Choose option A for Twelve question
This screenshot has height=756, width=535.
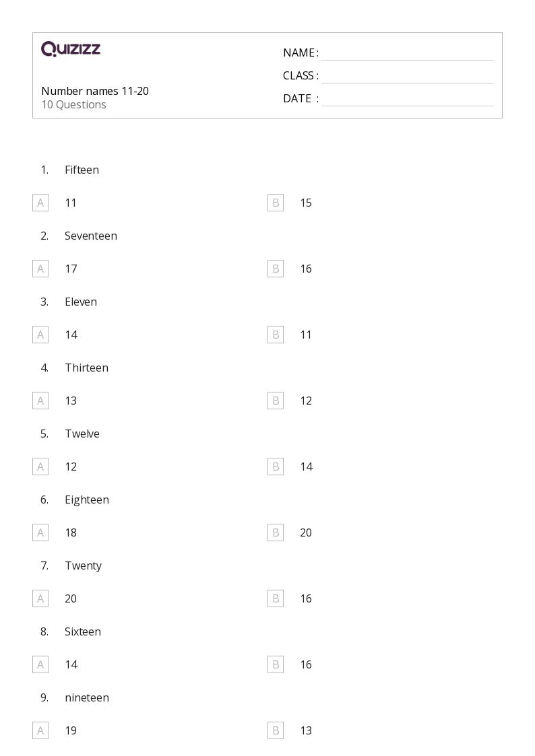[40, 467]
